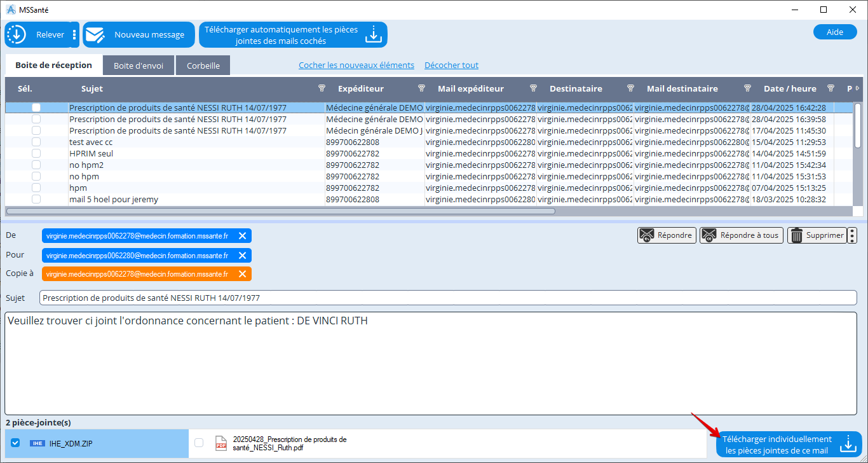Switch to Boite d'envoi tab
Image resolution: width=868 pixels, height=463 pixels.
point(139,66)
